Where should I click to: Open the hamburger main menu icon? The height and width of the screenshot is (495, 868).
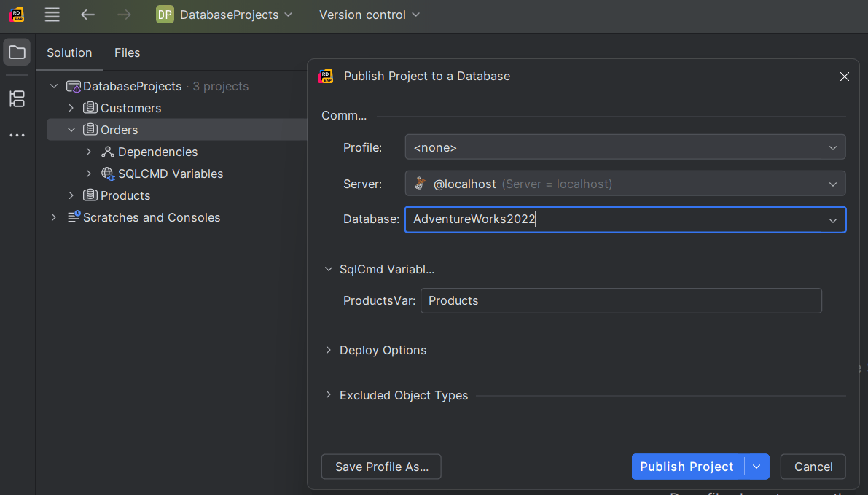52,15
